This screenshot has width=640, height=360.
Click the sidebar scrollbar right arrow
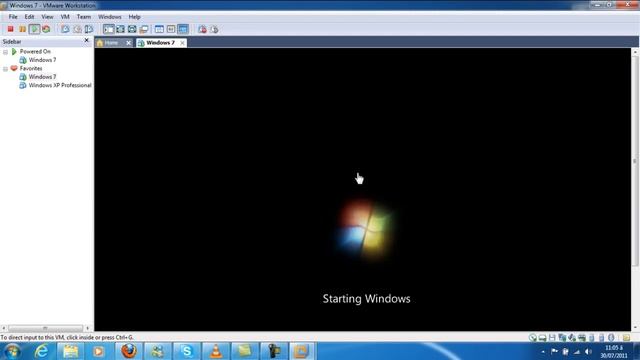tap(87, 328)
